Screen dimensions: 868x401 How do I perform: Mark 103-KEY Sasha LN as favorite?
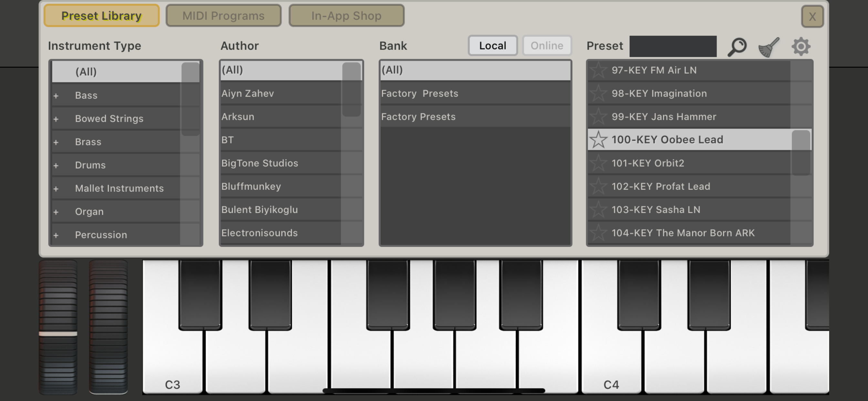point(598,210)
